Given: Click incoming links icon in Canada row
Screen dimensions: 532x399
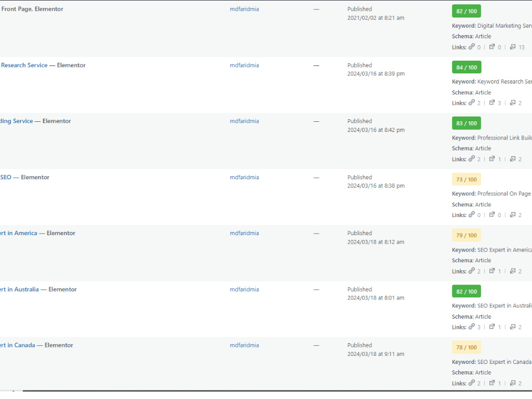Looking at the screenshot, I should coord(513,383).
